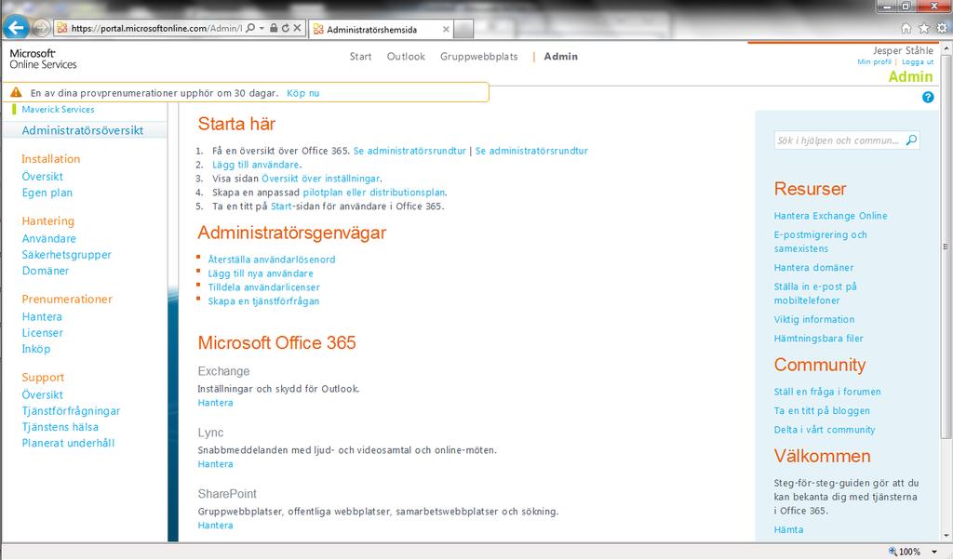Click the Hämta link under Välkommen
The height and width of the screenshot is (560, 953).
789,529
